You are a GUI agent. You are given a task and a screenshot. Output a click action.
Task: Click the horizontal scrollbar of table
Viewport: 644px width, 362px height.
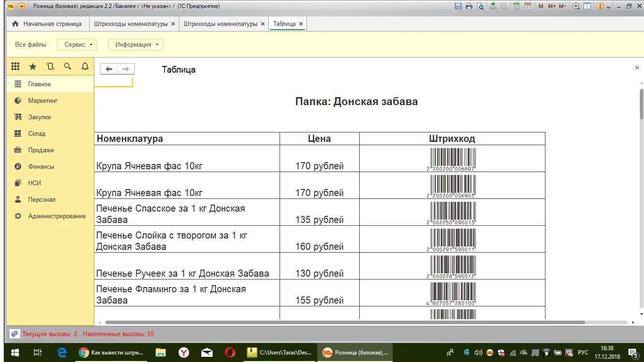[x=345, y=322]
